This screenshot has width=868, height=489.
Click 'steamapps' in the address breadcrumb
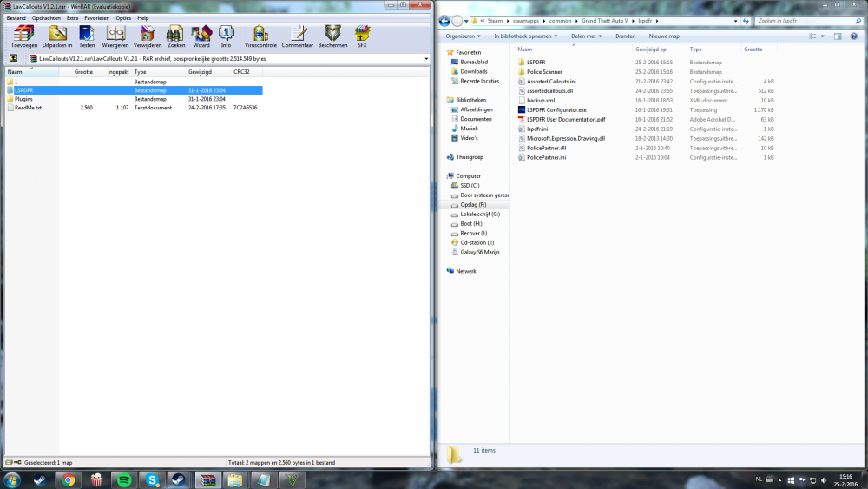coord(525,21)
